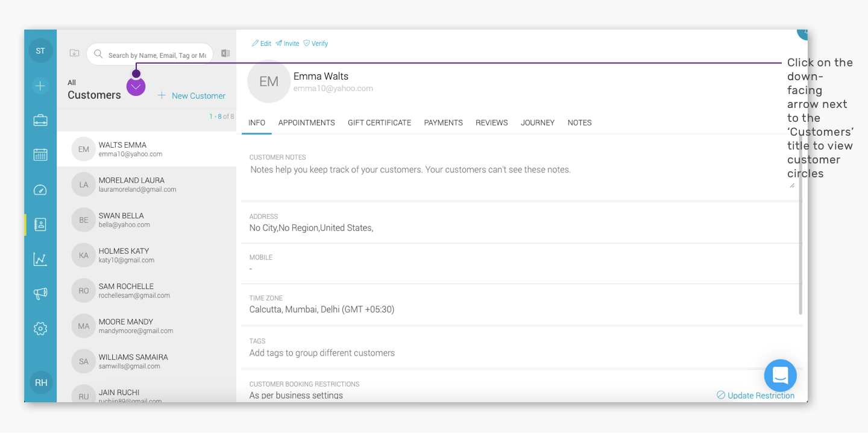Click the Update Restriction link
Viewport: 868px width, 433px height.
755,396
